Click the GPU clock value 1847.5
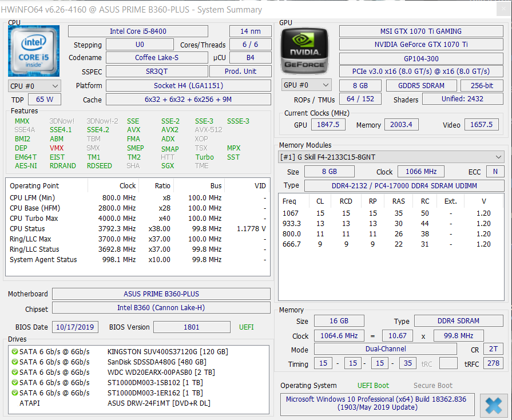512x420 pixels. click(328, 125)
